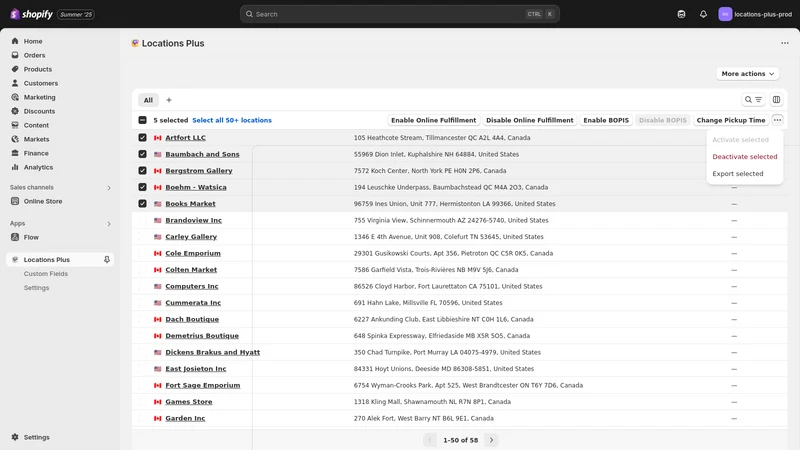Image resolution: width=800 pixels, height=450 pixels.
Task: Uncheck the Boehm - Watsica checkbox
Action: tap(142, 187)
